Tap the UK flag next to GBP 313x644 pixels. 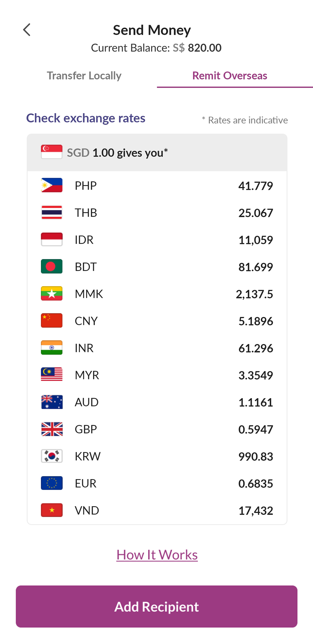pyautogui.click(x=52, y=429)
